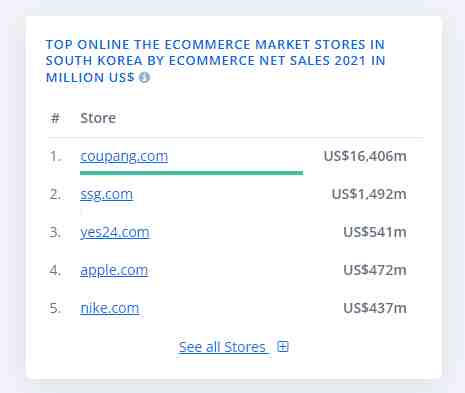Click the # column header

coord(55,118)
